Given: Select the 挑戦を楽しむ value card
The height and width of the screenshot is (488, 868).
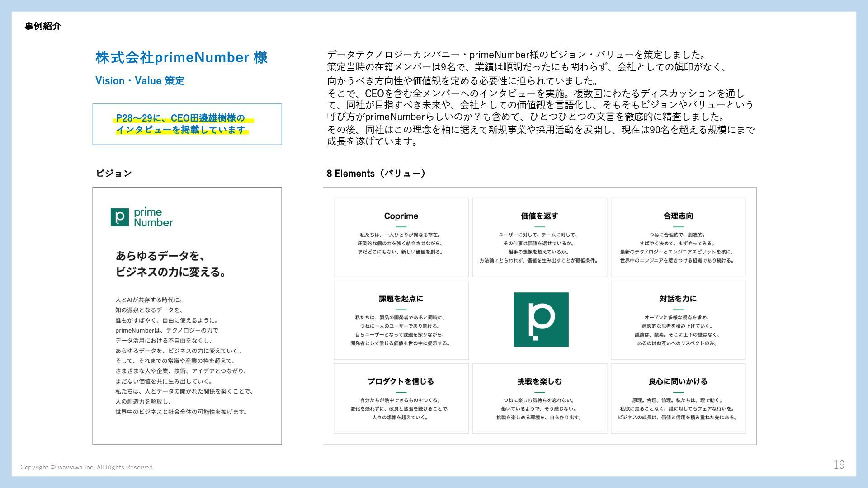Looking at the screenshot, I should coord(539,399).
